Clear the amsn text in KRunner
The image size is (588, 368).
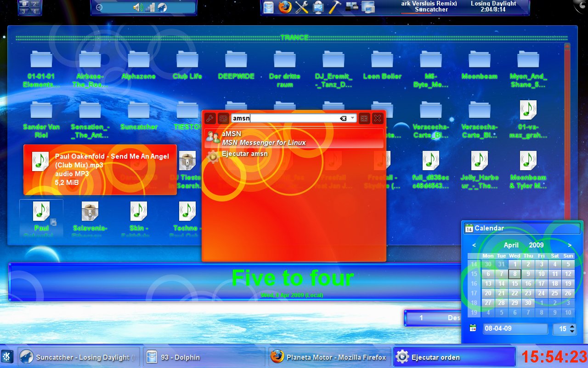click(x=343, y=118)
